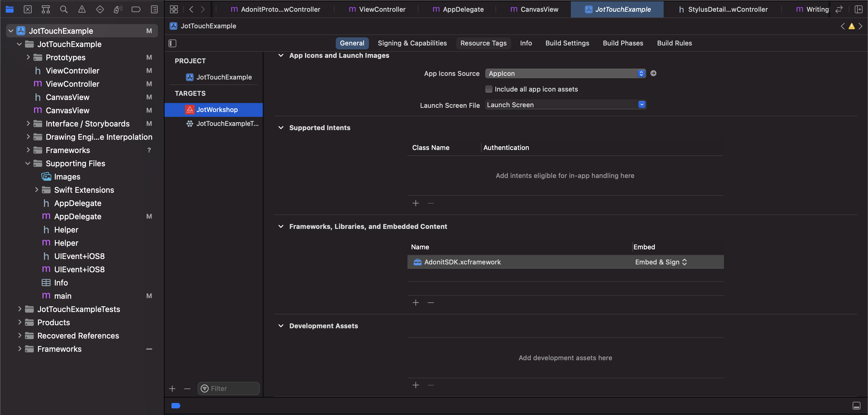Screen dimensions: 868x415
Task: Select main file in navigator
Action: coord(56,296)
